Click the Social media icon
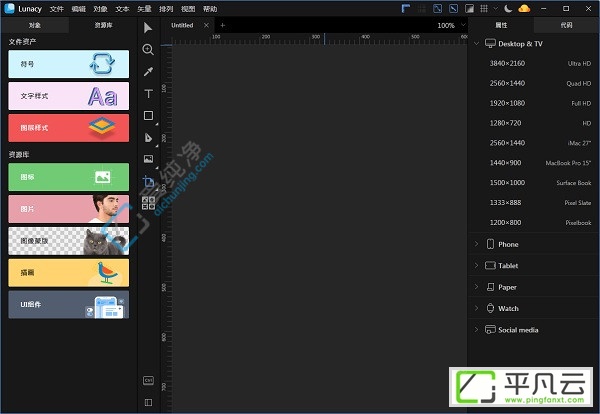Viewport: 600px width, 414px height. tap(490, 329)
